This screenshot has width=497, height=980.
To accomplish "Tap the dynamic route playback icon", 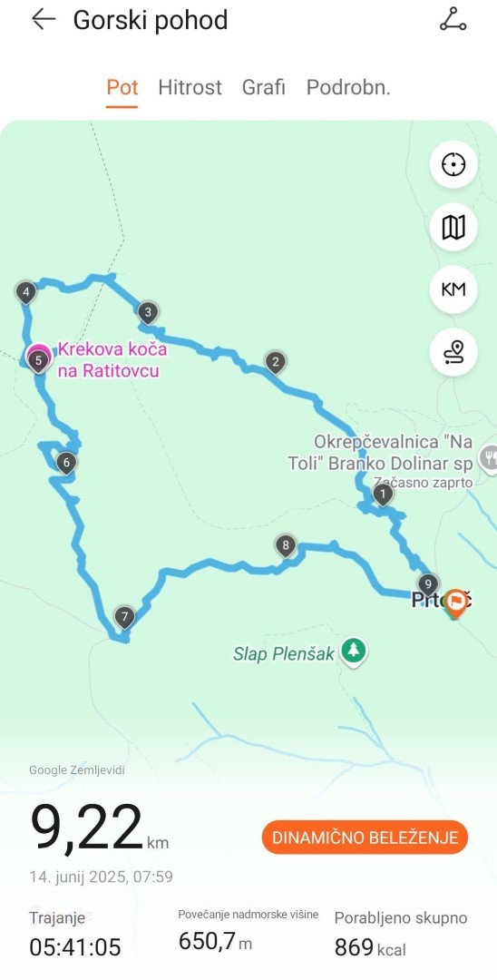I will [453, 352].
